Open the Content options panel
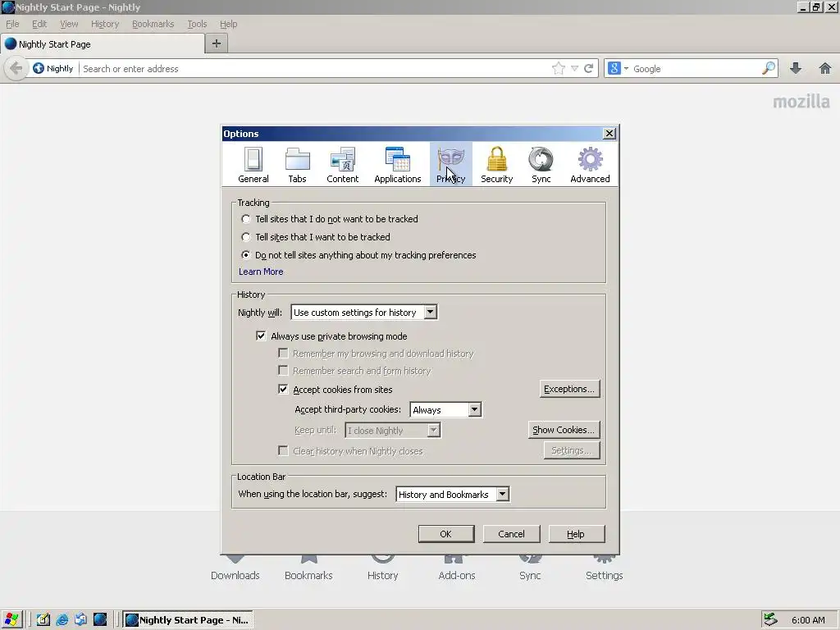 [343, 165]
